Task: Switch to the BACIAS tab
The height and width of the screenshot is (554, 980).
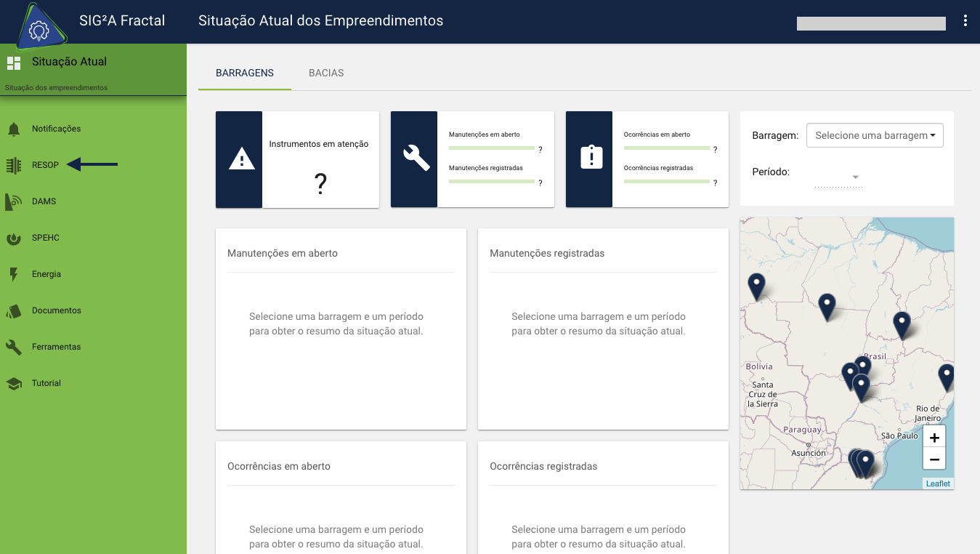Action: (325, 73)
